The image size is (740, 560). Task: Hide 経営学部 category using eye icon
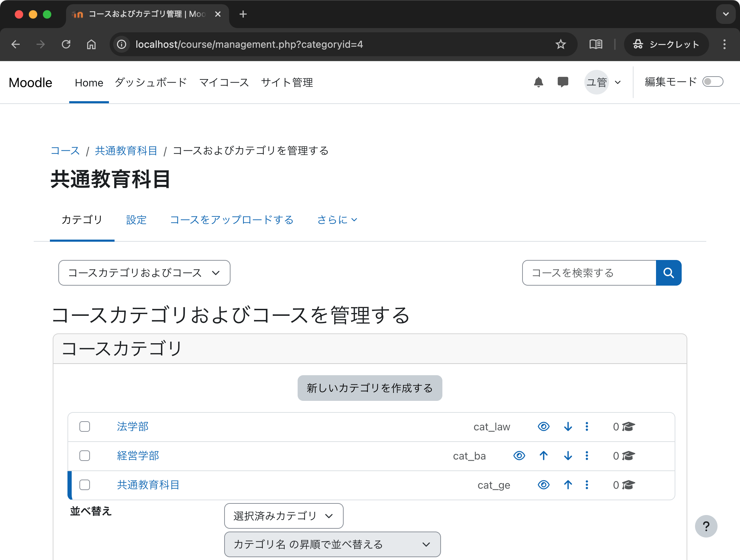coord(519,456)
